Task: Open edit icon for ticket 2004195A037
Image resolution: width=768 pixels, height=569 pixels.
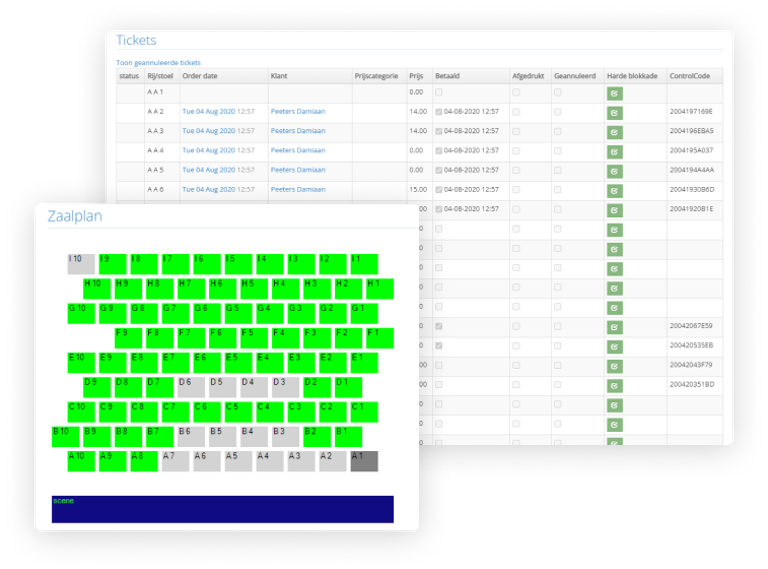Action: (614, 151)
